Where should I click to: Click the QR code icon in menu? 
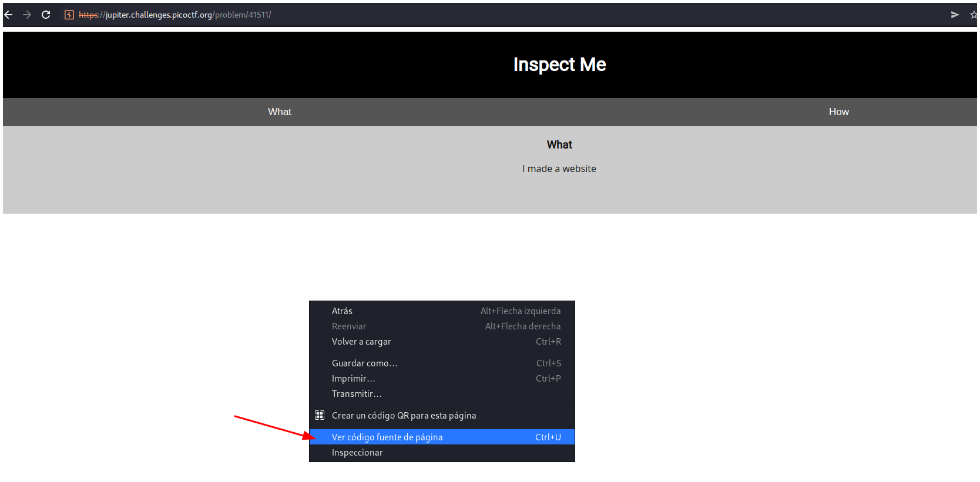320,416
